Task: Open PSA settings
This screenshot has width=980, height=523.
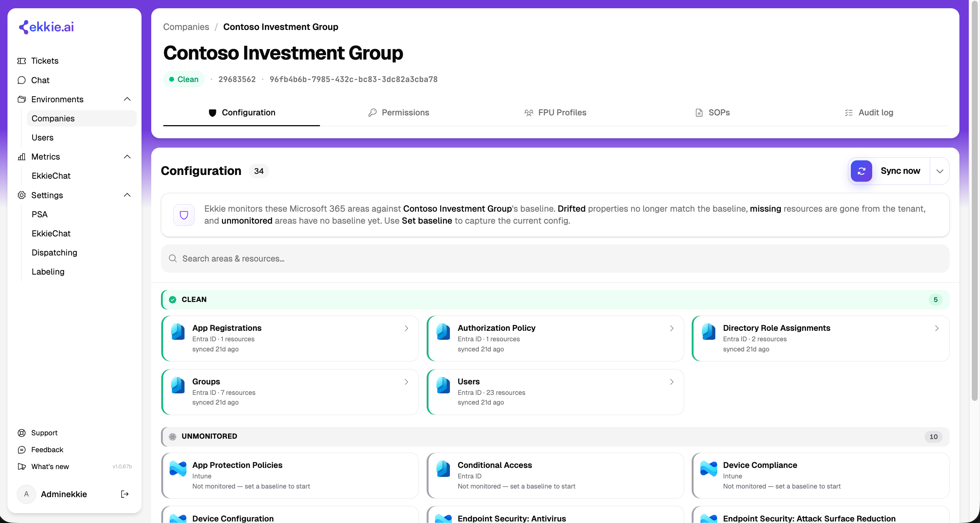Action: pos(81,214)
